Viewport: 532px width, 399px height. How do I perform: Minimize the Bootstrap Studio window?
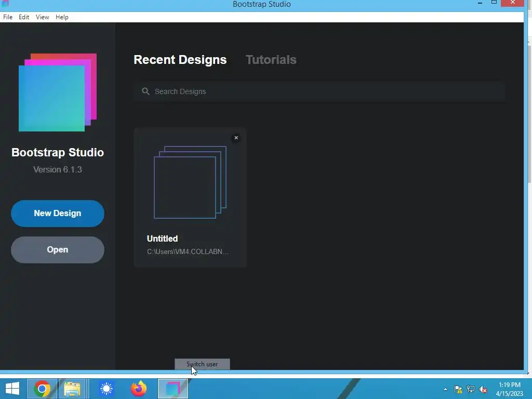pyautogui.click(x=480, y=3)
